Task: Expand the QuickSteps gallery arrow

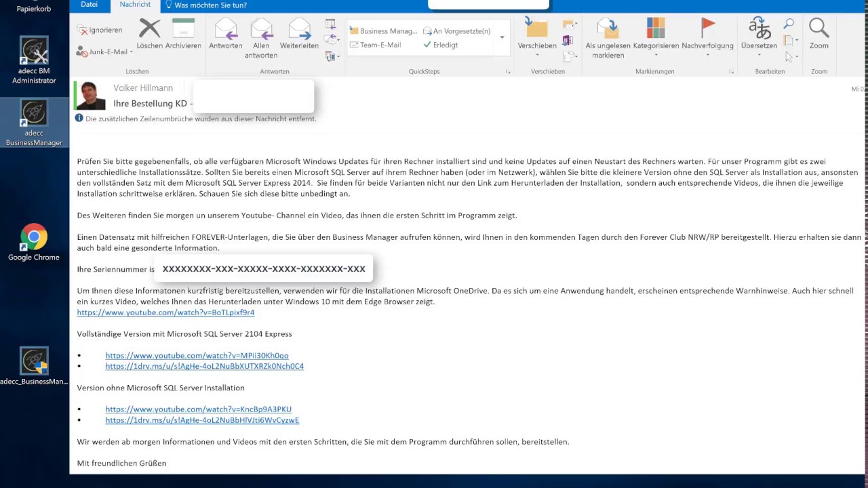Action: [x=502, y=37]
